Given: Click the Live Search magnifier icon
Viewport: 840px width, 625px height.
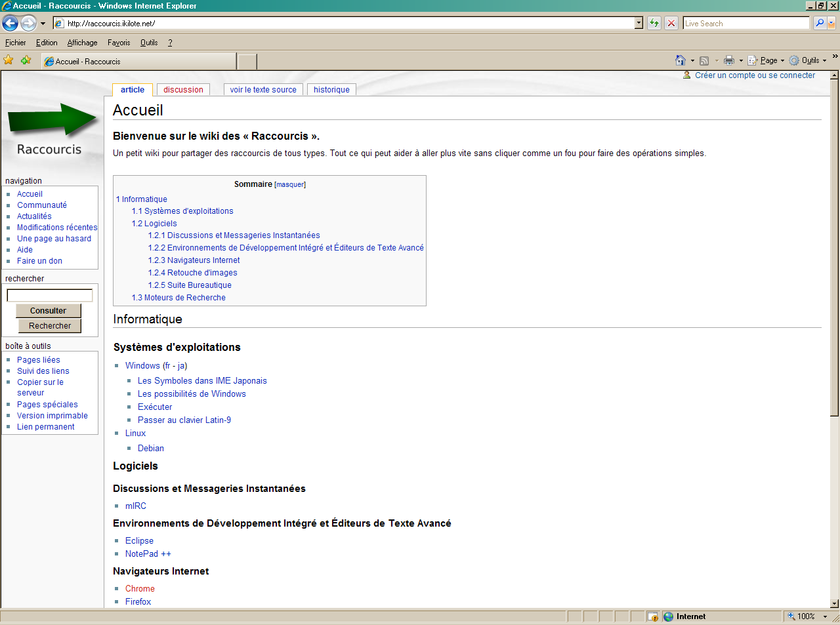Looking at the screenshot, I should pyautogui.click(x=819, y=23).
